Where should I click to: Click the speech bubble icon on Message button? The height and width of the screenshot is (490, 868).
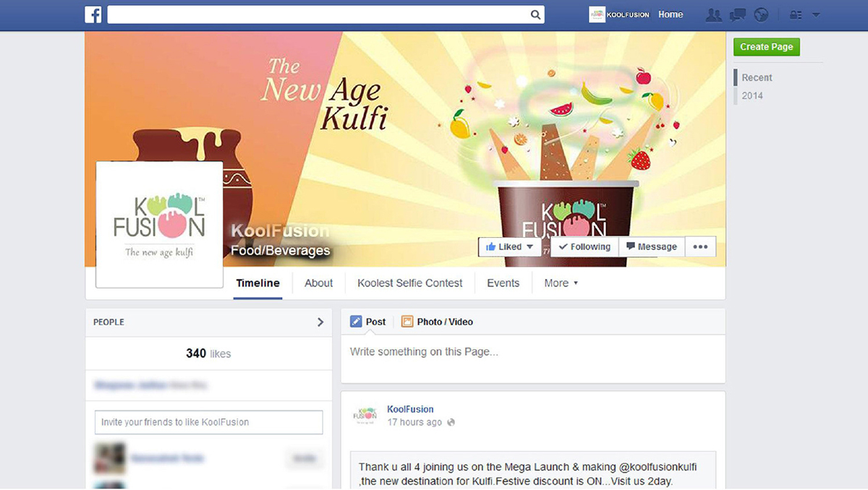point(631,246)
